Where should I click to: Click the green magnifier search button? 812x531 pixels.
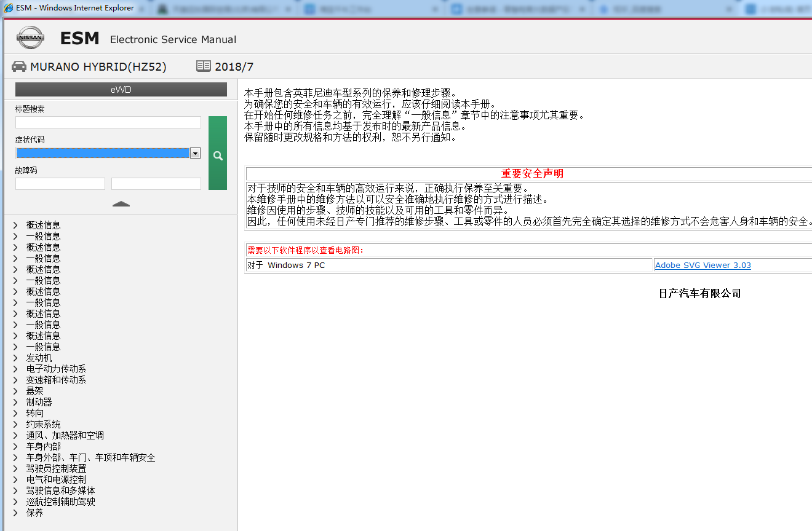(x=218, y=153)
